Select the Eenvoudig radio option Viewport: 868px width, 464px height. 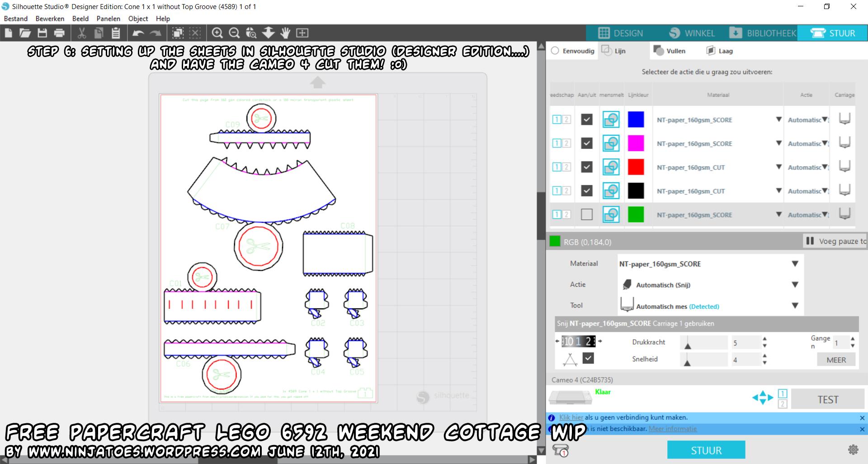click(x=555, y=51)
